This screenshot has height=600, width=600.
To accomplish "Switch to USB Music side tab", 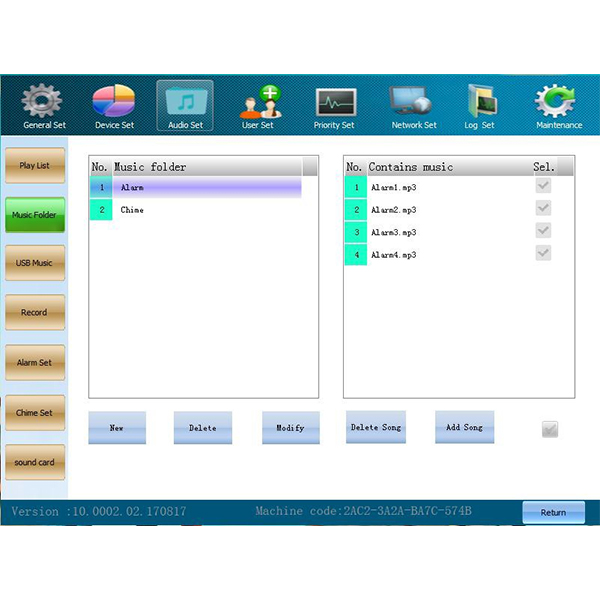I will tap(35, 263).
